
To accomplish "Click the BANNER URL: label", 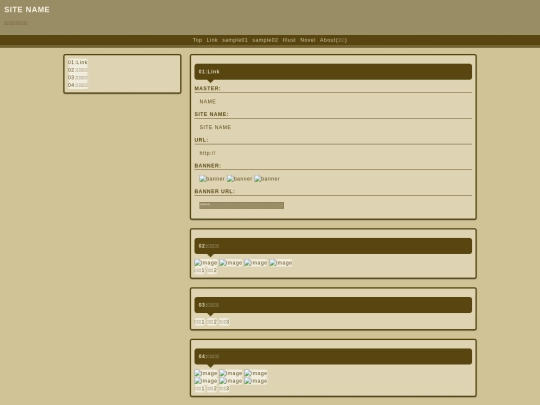I will [214, 191].
